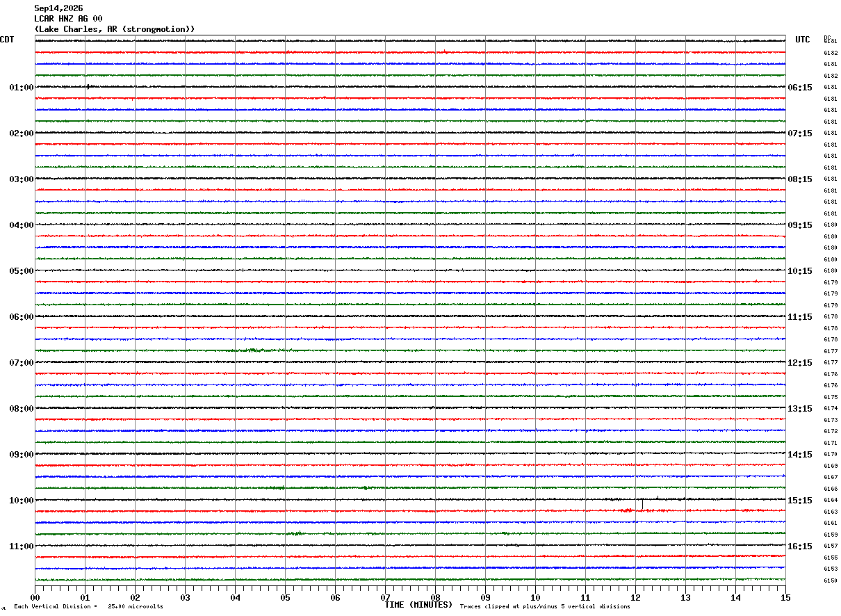Image resolution: width=841 pixels, height=616 pixels.
Task: Click minute 10 on the time axis
Action: click(x=535, y=597)
